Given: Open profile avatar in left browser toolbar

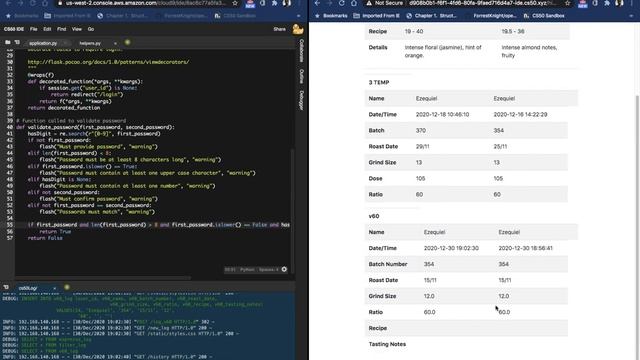Looking at the screenshot, I should click(287, 3).
